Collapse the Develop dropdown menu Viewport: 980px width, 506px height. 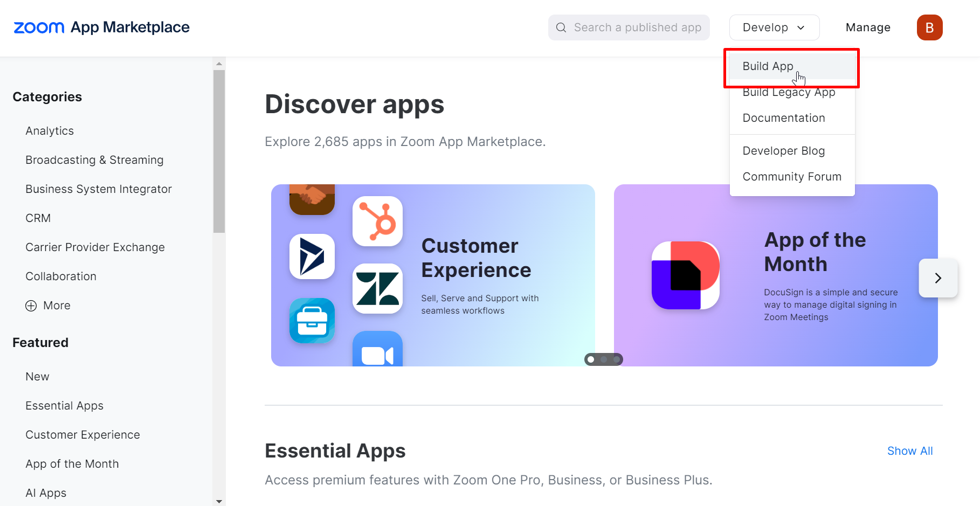pyautogui.click(x=774, y=27)
